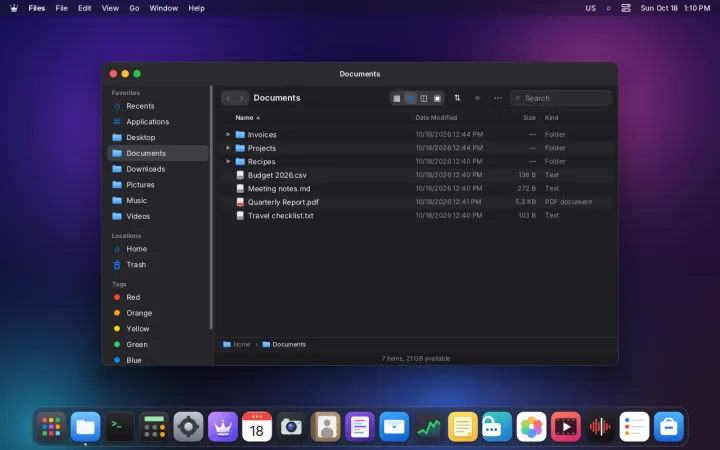Viewport: 720px width, 450px height.
Task: Open the sort order options
Action: (457, 98)
